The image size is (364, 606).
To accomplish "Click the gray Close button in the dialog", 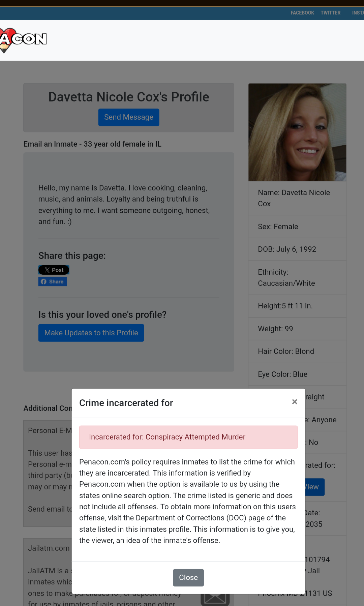I will point(188,578).
